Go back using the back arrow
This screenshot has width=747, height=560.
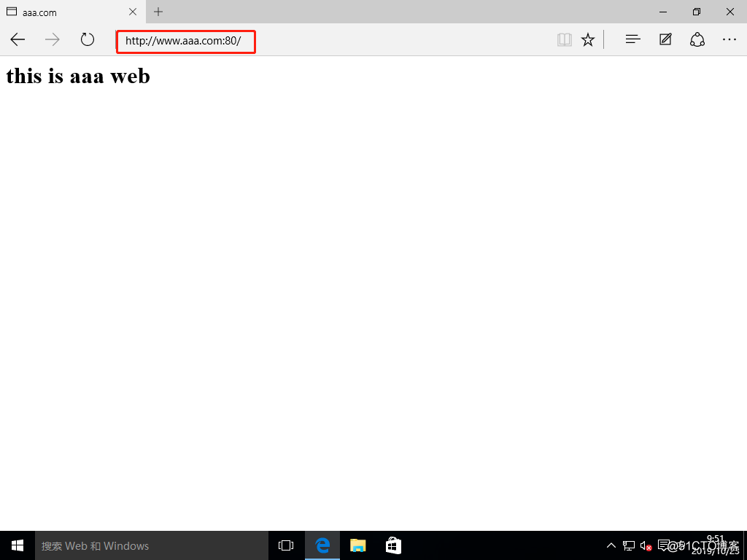pos(18,39)
